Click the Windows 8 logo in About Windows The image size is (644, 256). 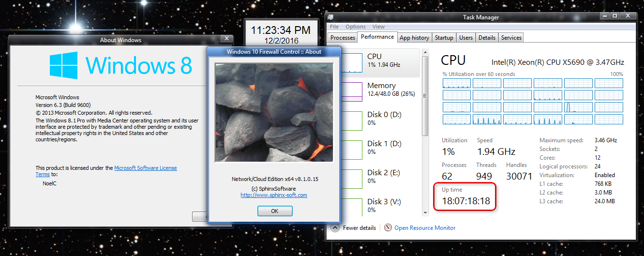click(121, 66)
